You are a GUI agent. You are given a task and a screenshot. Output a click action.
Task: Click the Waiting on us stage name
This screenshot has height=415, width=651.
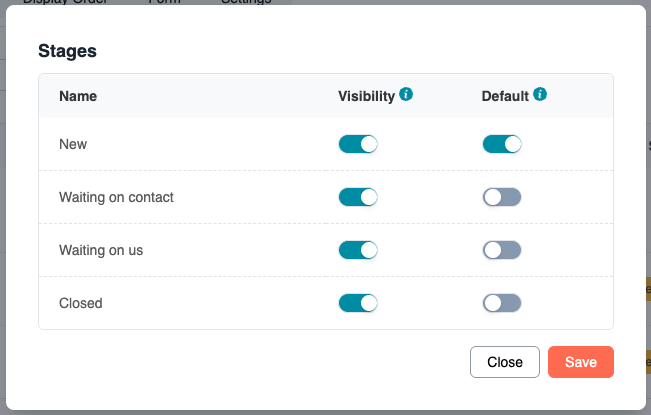tap(101, 250)
